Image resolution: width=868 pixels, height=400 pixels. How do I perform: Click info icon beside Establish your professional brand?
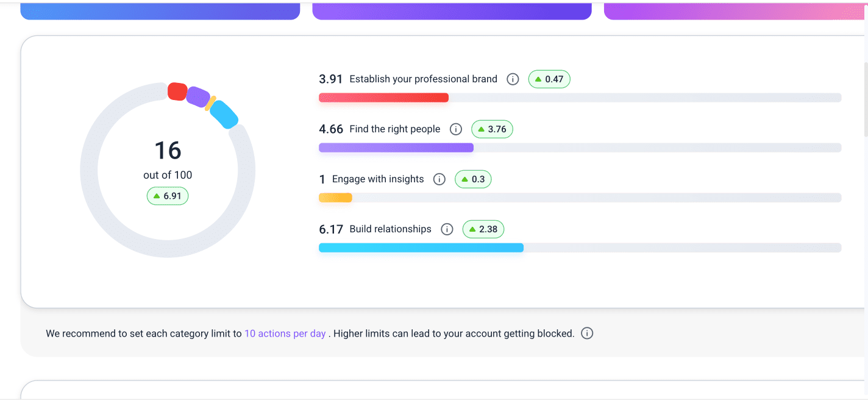click(513, 79)
